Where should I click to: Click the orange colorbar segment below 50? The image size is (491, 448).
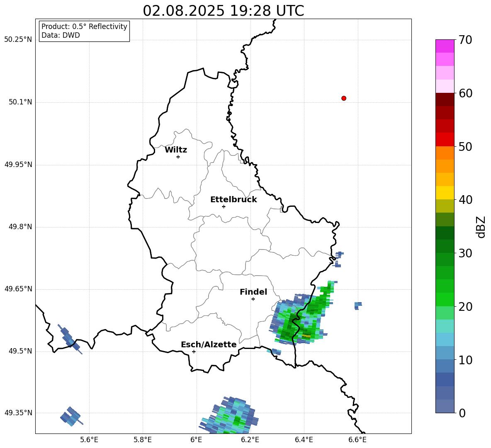pyautogui.click(x=445, y=153)
